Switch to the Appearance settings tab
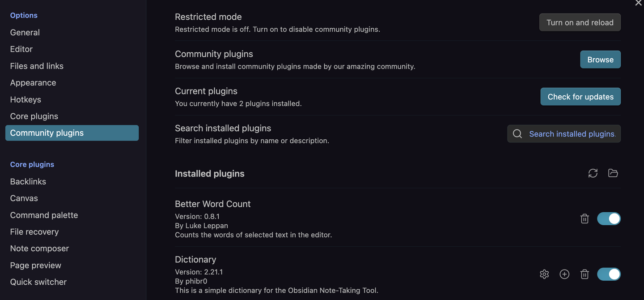The width and height of the screenshot is (644, 300). pos(33,83)
